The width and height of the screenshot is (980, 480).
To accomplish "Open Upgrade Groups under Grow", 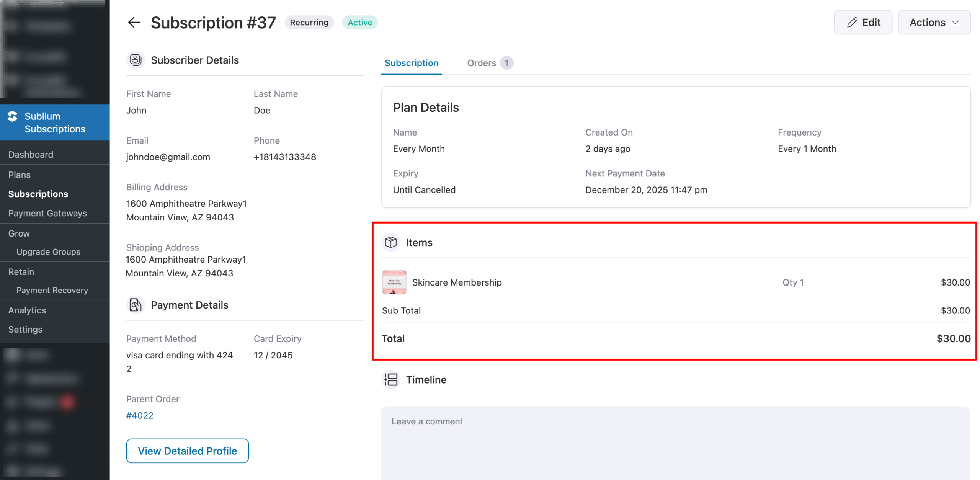I will (48, 252).
